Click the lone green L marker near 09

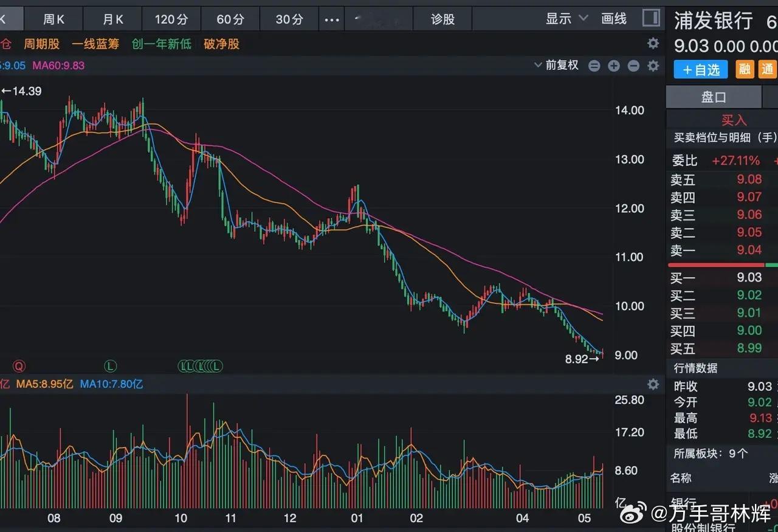[x=110, y=366]
